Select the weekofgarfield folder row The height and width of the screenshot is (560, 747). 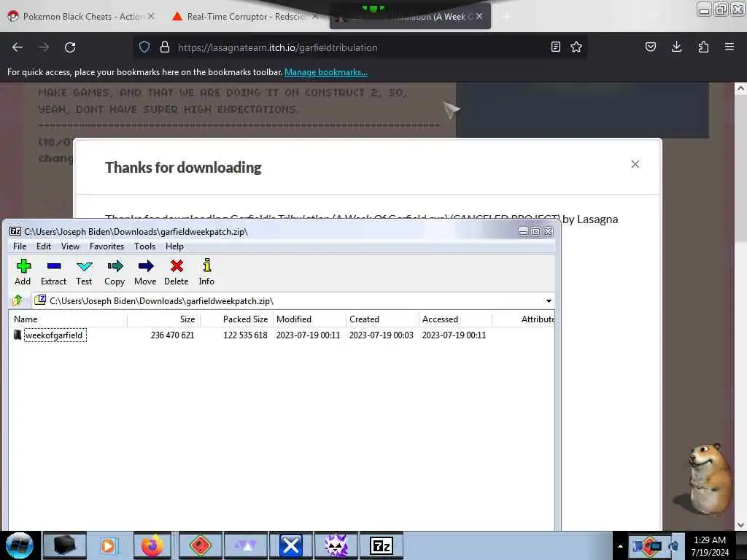coord(281,335)
